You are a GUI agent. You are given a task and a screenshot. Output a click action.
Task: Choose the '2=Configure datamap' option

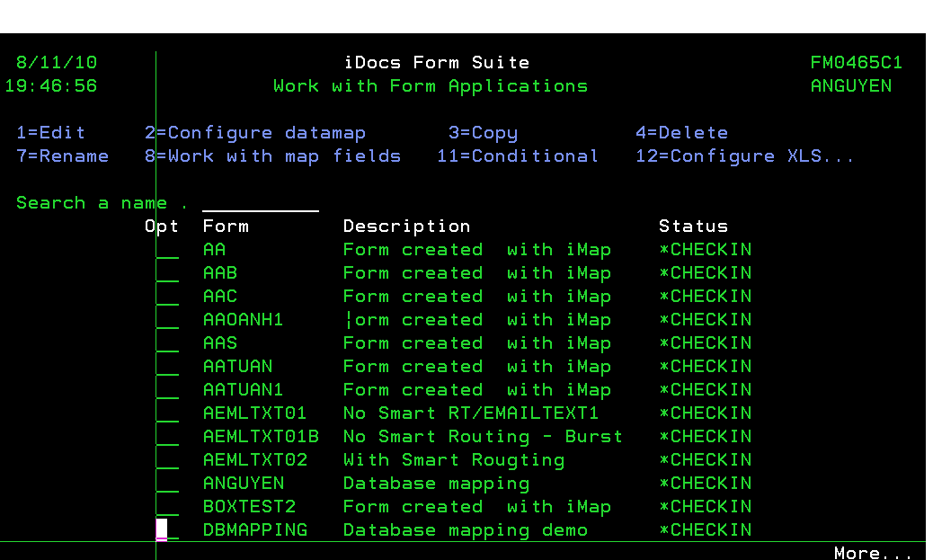coord(255,133)
